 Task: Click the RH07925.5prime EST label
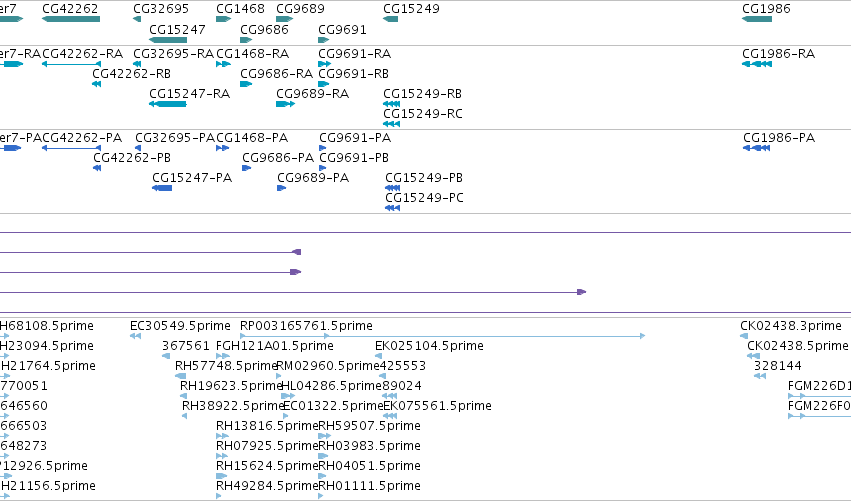point(267,446)
